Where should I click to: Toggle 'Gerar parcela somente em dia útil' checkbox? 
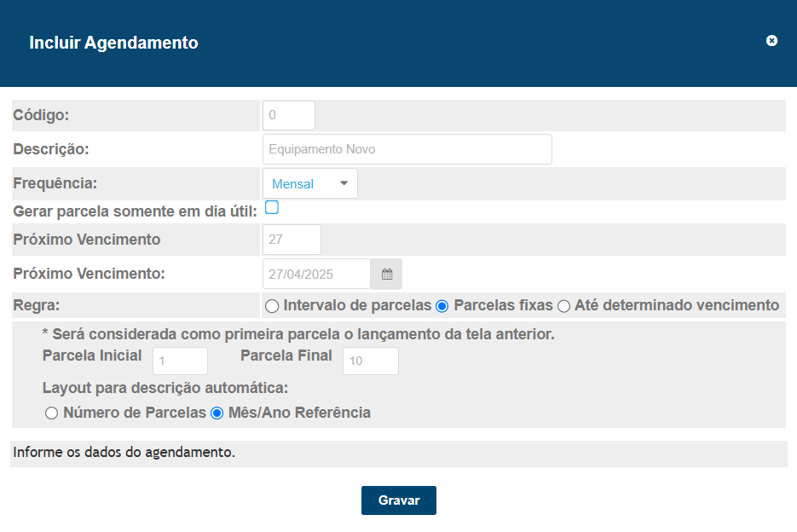(272, 207)
